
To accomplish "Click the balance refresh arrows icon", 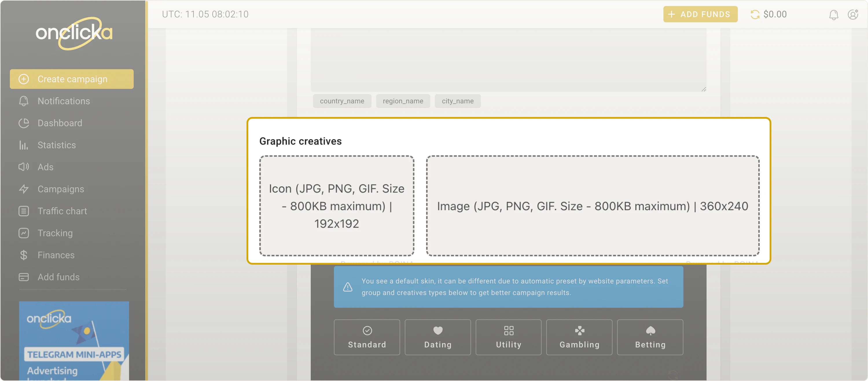I will click(x=755, y=14).
